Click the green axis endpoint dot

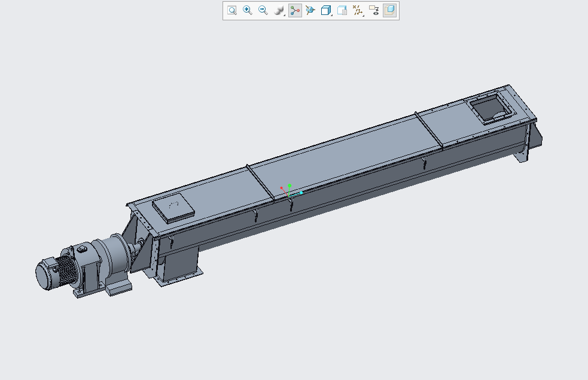[290, 186]
